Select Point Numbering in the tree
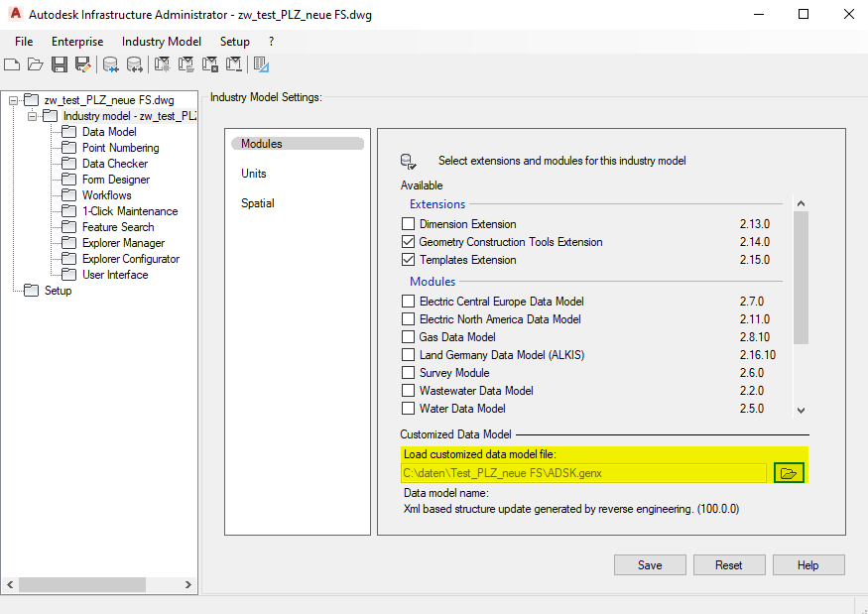This screenshot has height=614, width=868. pyautogui.click(x=121, y=148)
